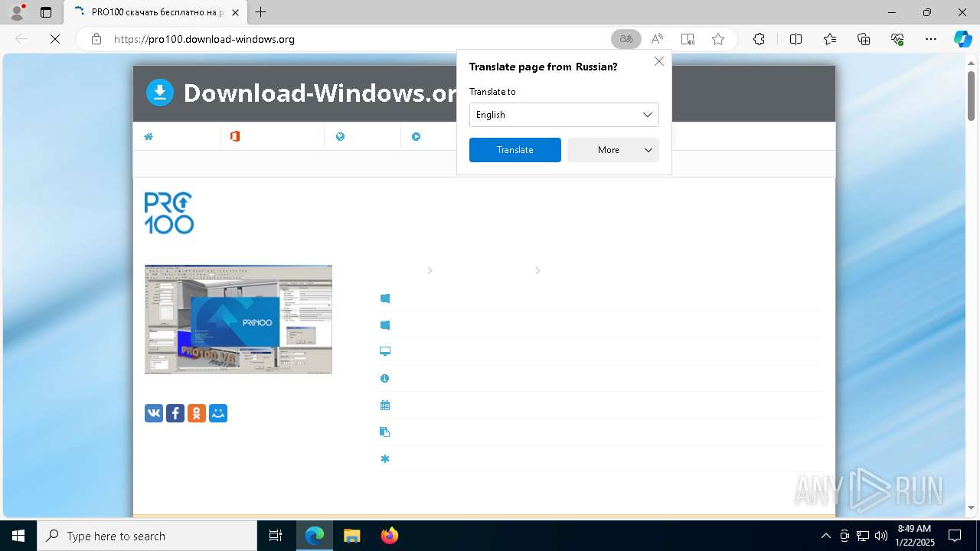Viewport: 980px width, 551px height.
Task: View site information lock icon
Action: (x=96, y=39)
